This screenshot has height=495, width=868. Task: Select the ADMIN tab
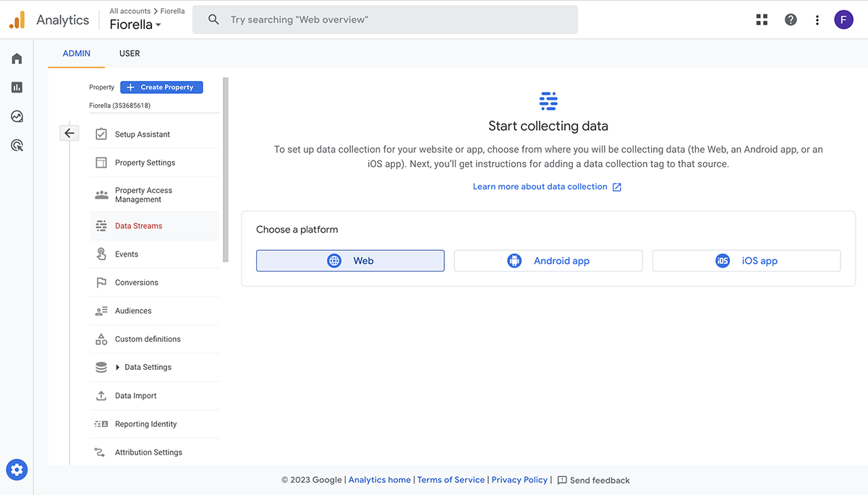click(x=76, y=53)
